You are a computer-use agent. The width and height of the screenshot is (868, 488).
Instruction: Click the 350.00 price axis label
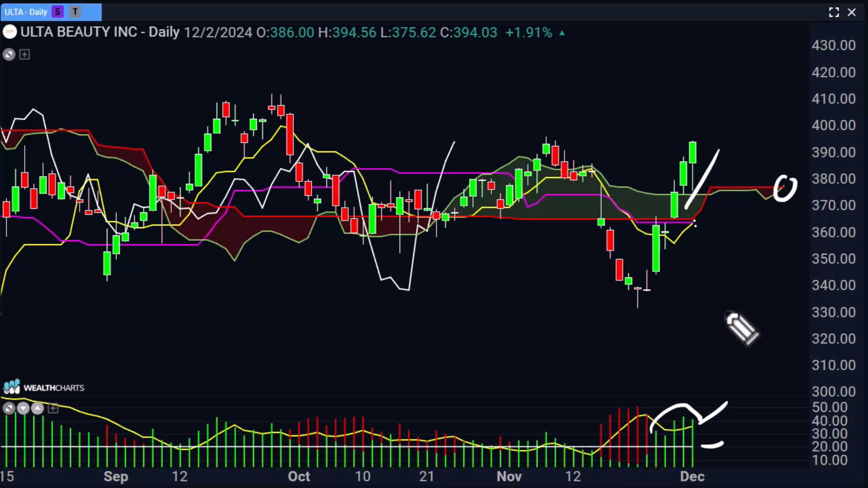click(x=833, y=259)
